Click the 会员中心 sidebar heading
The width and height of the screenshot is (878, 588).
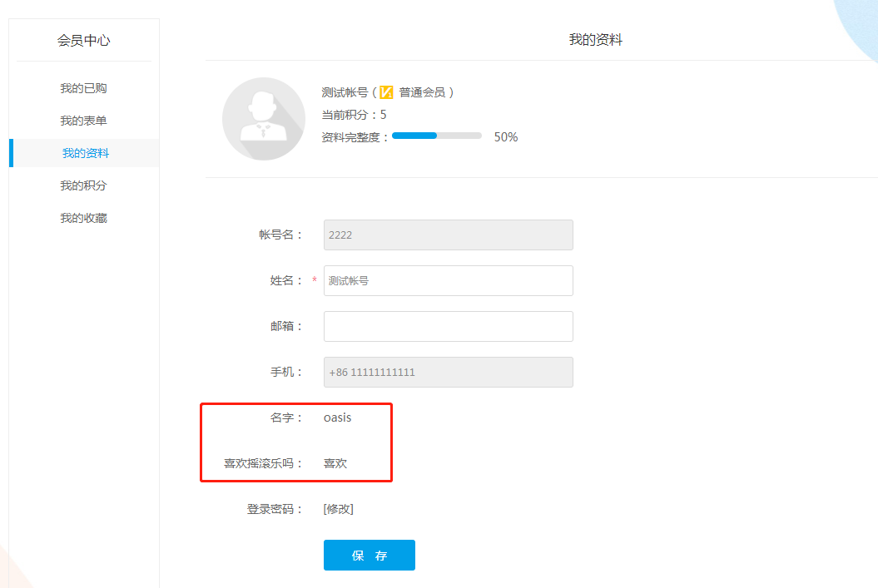tap(83, 40)
